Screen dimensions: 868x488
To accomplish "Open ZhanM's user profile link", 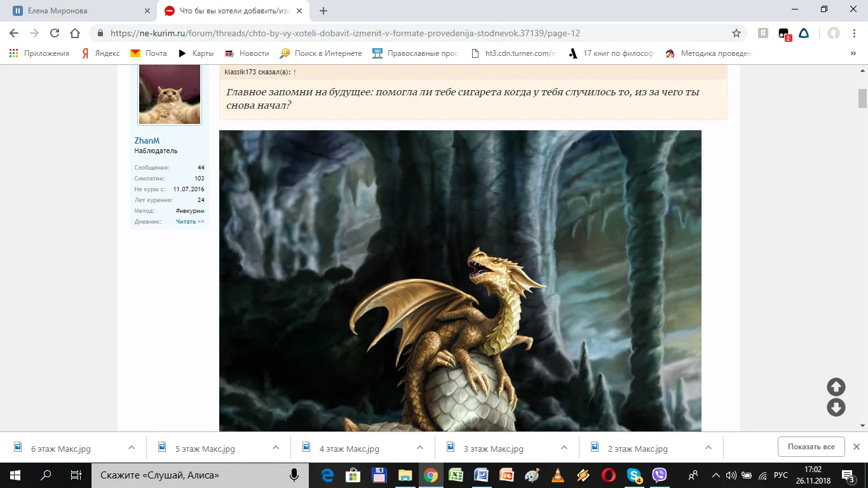I will tap(147, 140).
